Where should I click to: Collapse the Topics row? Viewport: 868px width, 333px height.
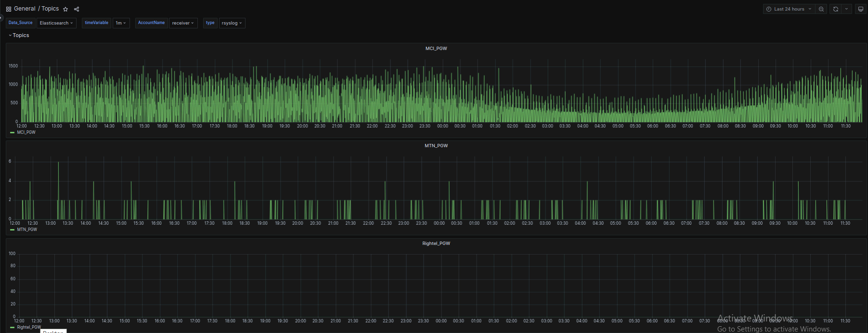click(x=20, y=36)
